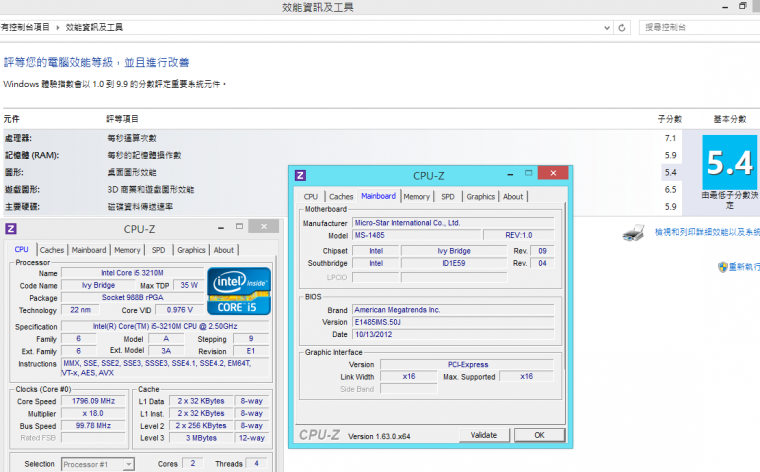Open SPD tab in back CPU-Z window
Screen dimensions: 760x472
click(158, 250)
